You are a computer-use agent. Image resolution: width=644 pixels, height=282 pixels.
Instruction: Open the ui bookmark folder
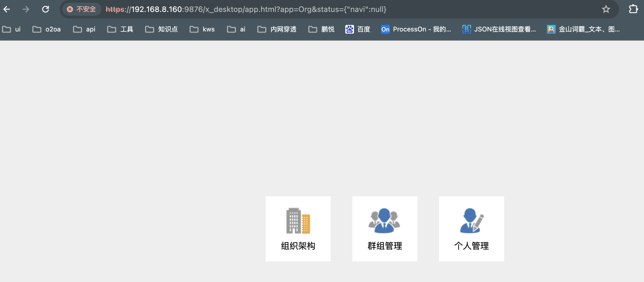click(x=11, y=29)
